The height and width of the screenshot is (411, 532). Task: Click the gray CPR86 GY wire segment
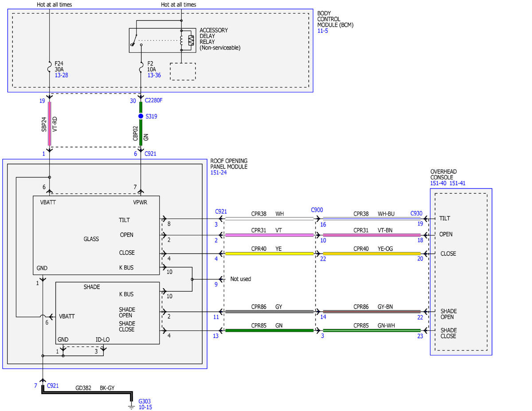270,312
